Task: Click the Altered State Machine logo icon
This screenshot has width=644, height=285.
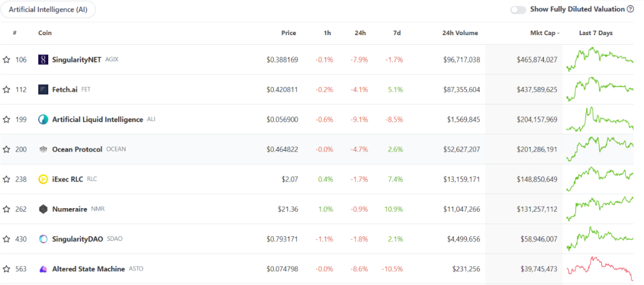Action: [43, 269]
